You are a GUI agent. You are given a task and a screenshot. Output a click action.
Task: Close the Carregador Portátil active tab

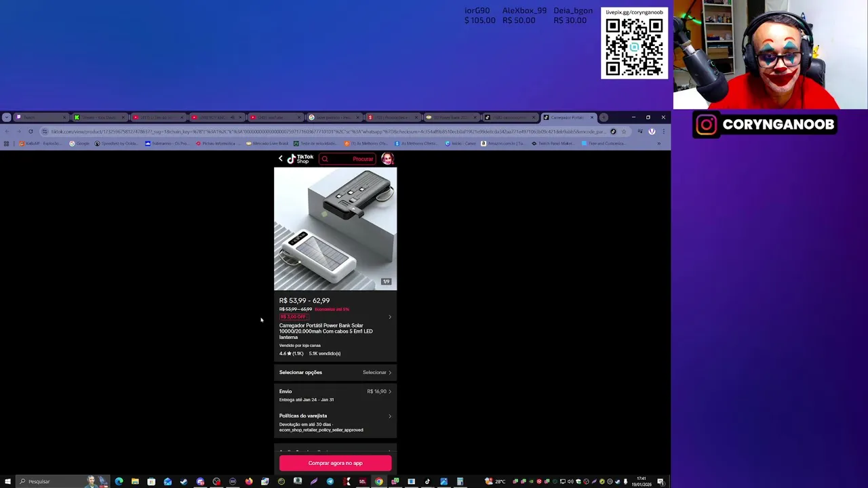click(x=592, y=117)
